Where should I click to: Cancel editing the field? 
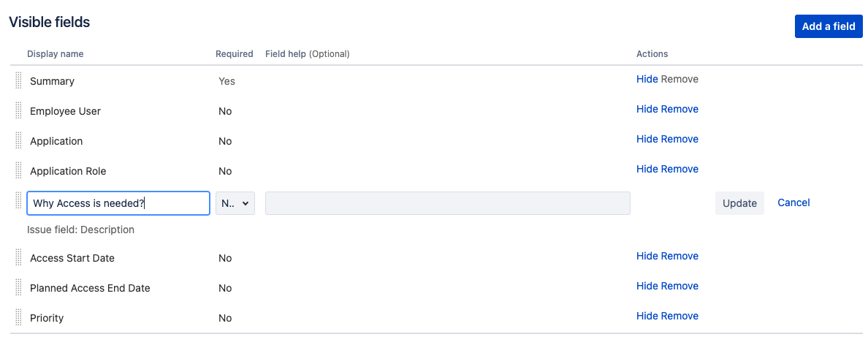[793, 202]
